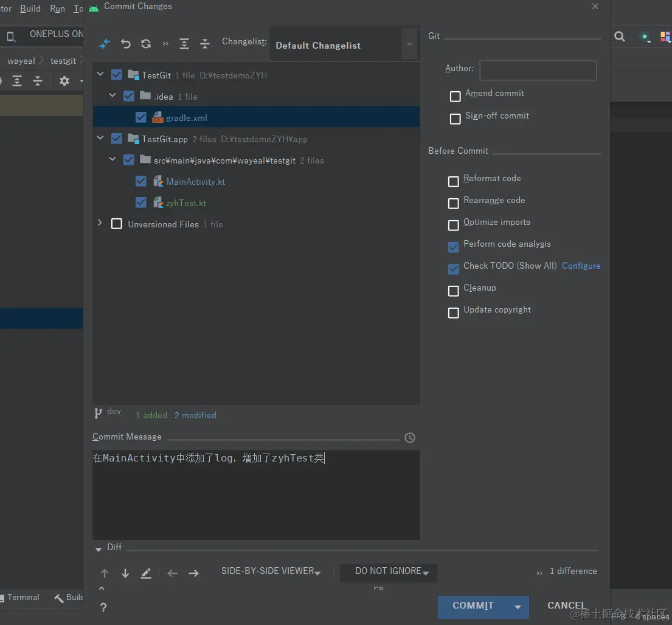This screenshot has width=672, height=625.
Task: Click the wayeal breadcrumb
Action: (21, 61)
